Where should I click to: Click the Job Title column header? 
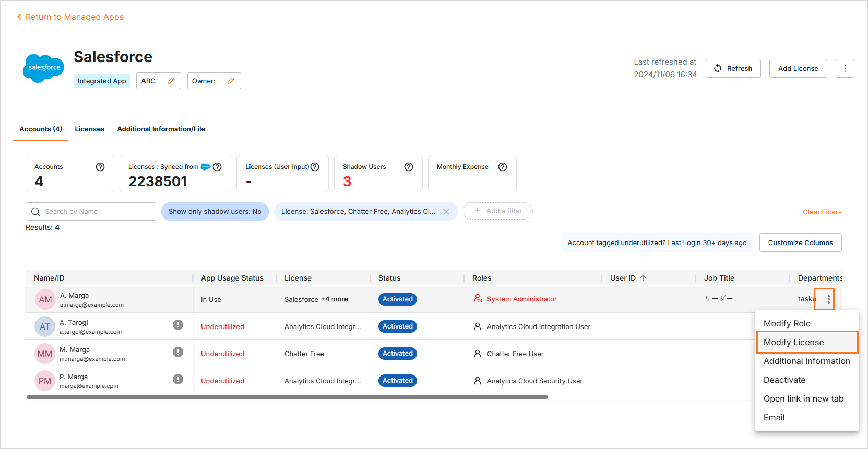pos(719,278)
